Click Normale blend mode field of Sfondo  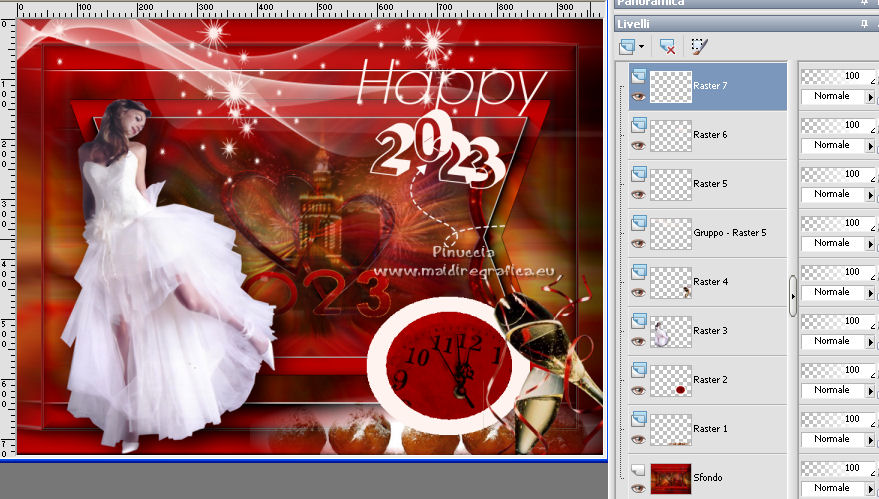(833, 488)
